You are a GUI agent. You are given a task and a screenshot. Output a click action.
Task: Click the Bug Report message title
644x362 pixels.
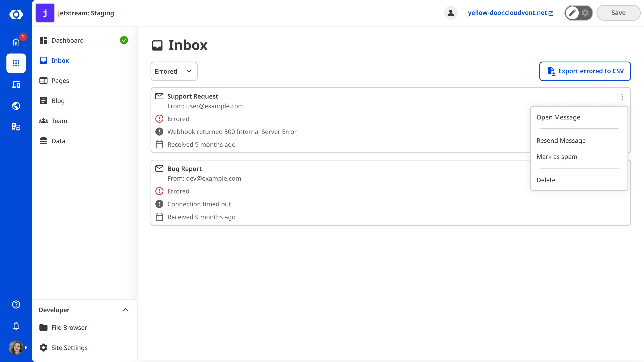[184, 169]
